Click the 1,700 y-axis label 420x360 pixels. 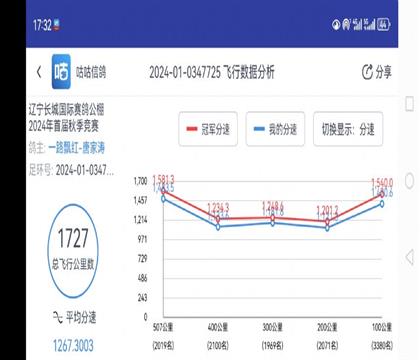(140, 181)
